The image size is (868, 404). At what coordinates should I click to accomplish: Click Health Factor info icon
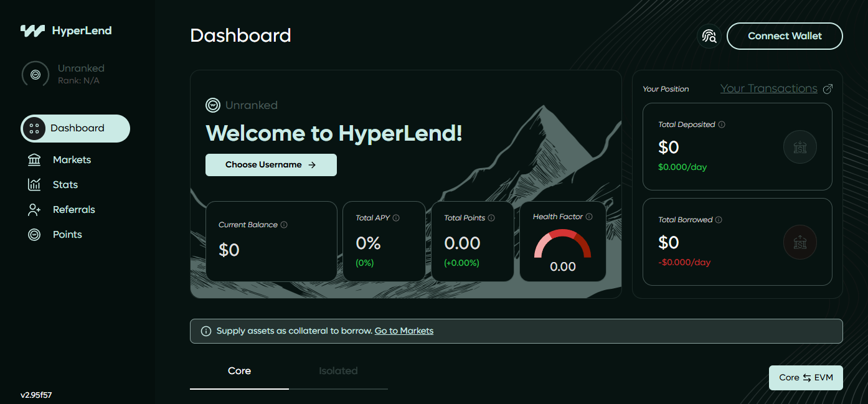(x=589, y=217)
